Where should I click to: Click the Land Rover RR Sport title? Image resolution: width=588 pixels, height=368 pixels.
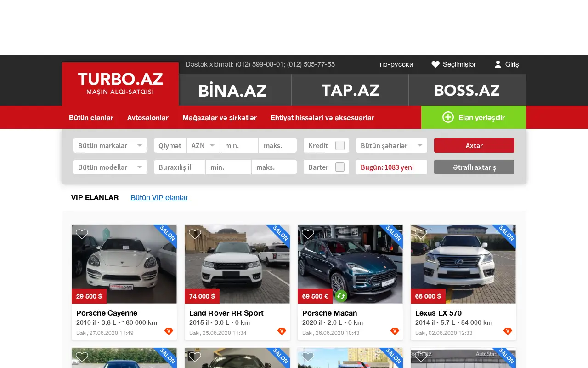pos(226,313)
